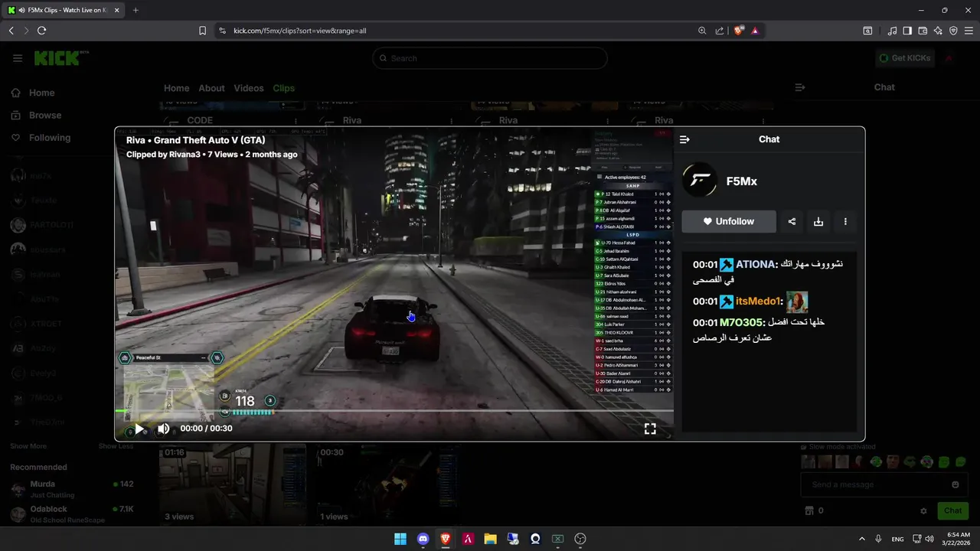Open the F5Mx channel name link
980x551 pixels.
[742, 181]
